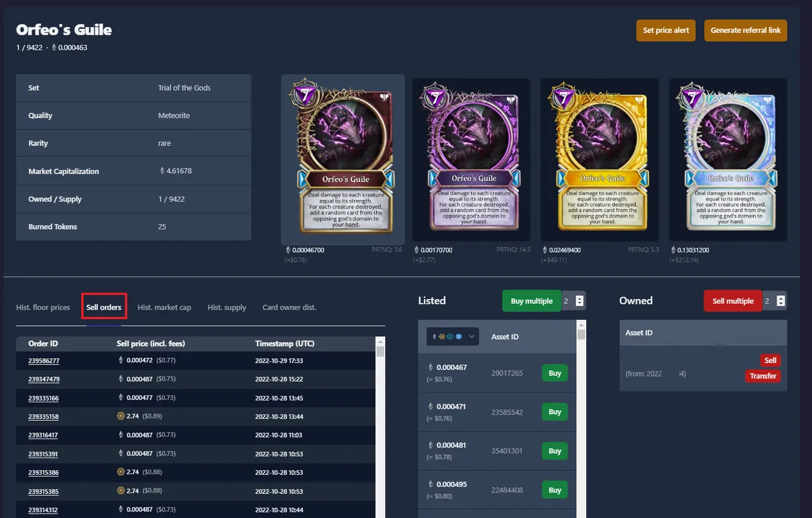Open order ID 239347479 link
The image size is (812, 518).
44,379
